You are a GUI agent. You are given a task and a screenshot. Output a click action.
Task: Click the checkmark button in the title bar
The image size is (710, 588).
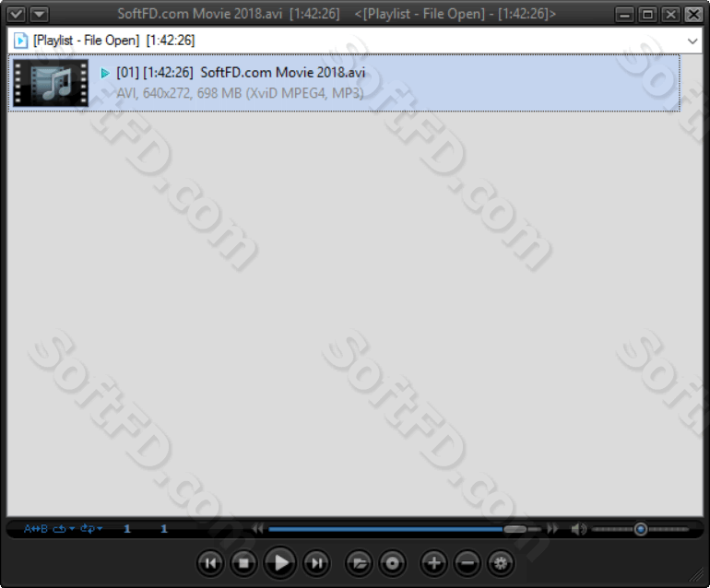click(x=16, y=15)
